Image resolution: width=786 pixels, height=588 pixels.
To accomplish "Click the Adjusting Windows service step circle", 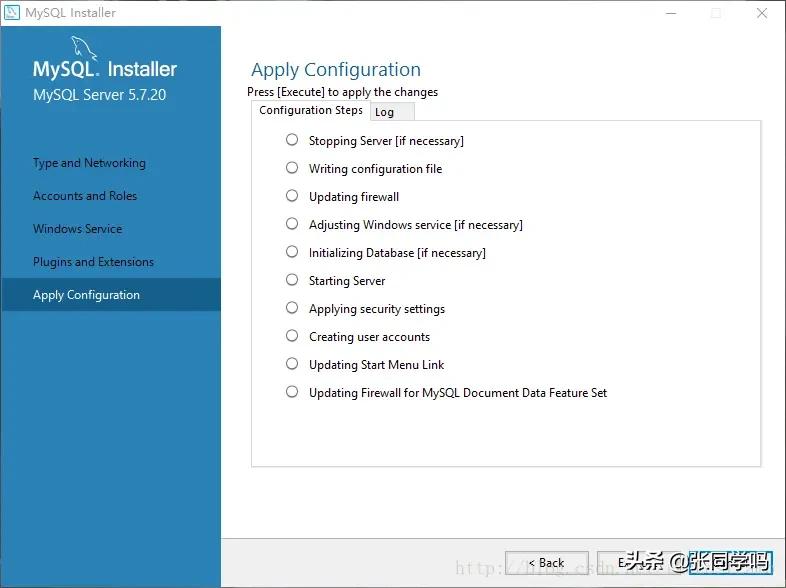I will [292, 224].
